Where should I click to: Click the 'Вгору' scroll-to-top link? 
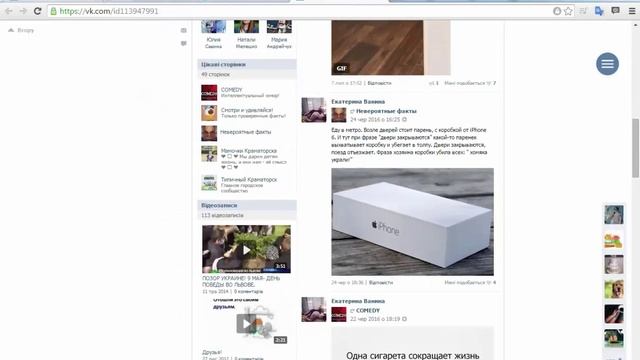pyautogui.click(x=21, y=30)
